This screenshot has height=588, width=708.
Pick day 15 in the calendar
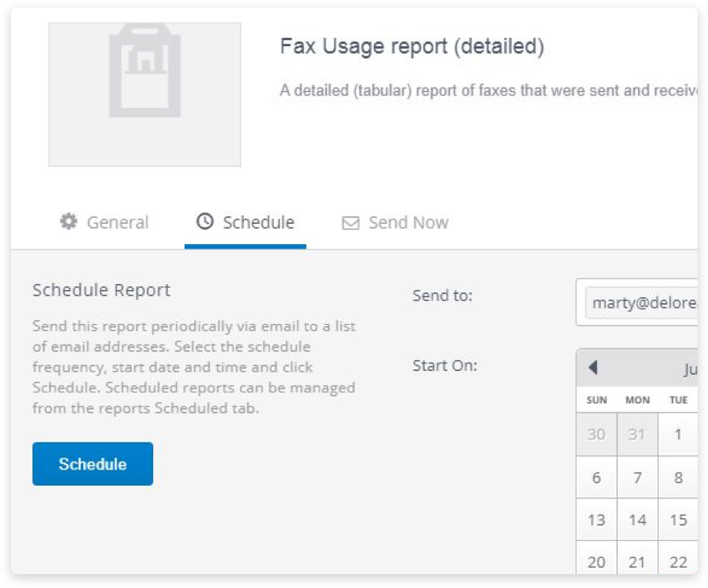(678, 520)
